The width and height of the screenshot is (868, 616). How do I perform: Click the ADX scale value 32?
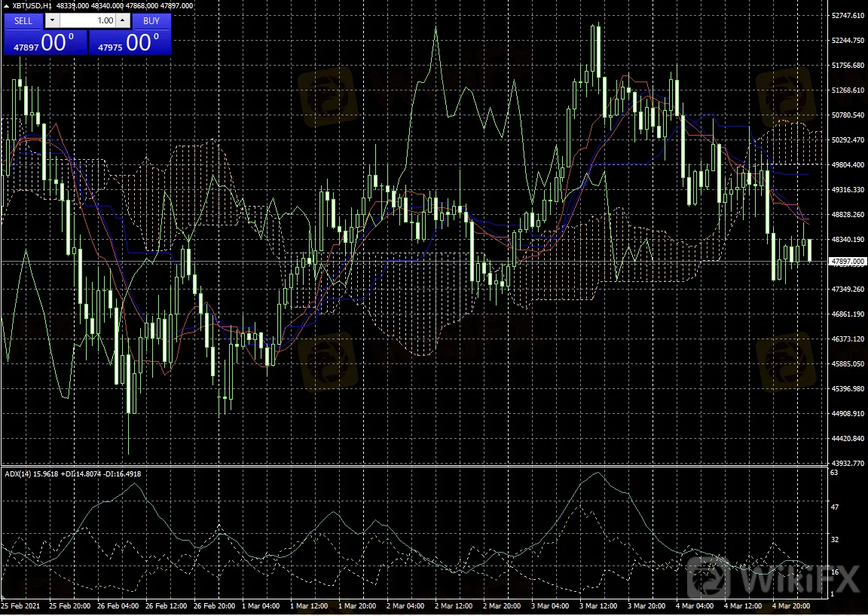coord(834,540)
